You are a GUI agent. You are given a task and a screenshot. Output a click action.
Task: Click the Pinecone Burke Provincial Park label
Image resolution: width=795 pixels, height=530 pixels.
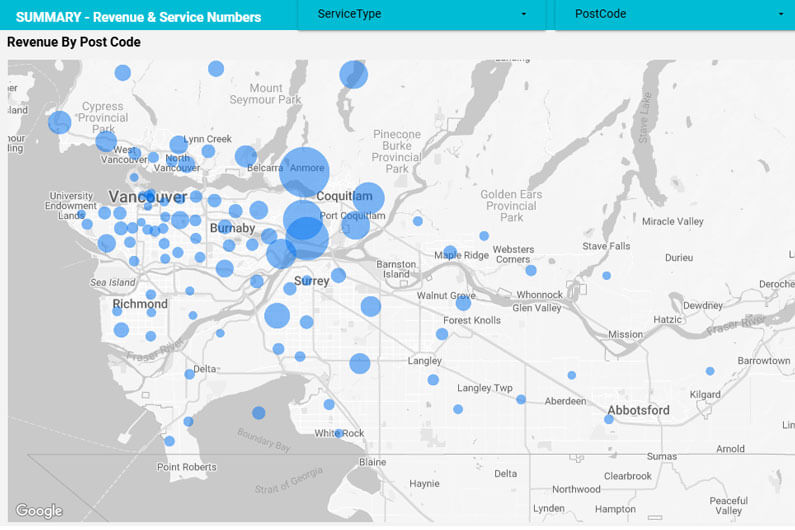tap(397, 152)
